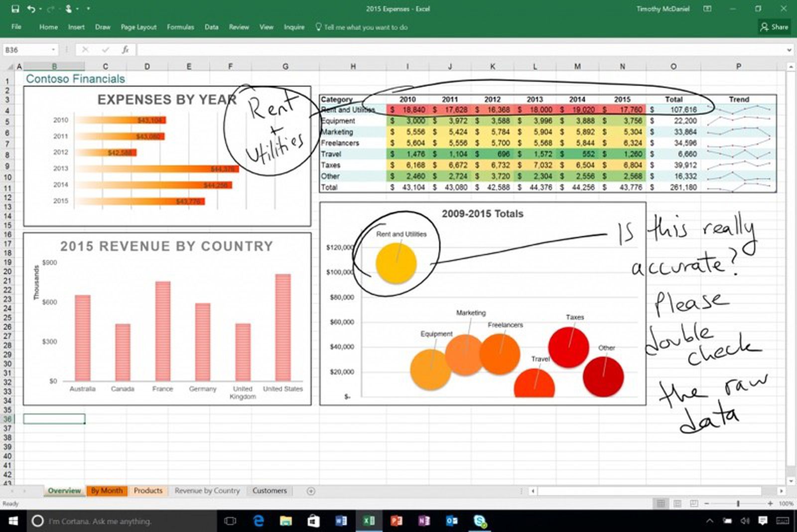Switch to the Formulas ribbon tab
The image size is (797, 532).
point(180,27)
